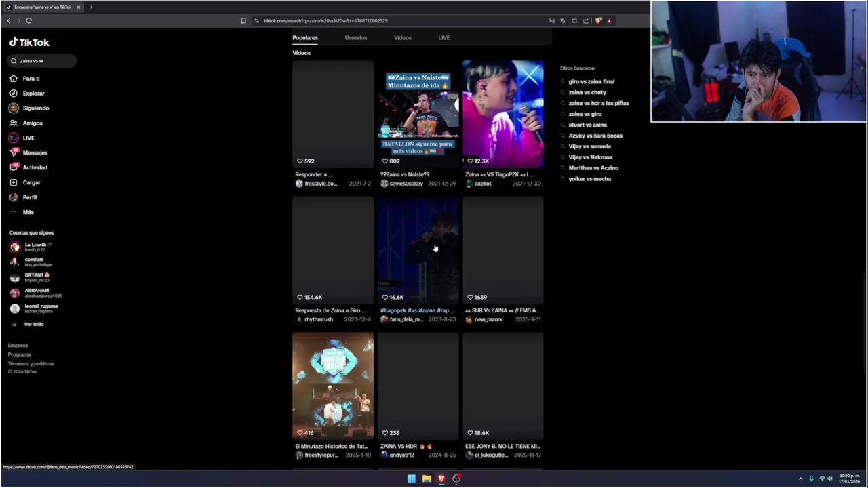
Task: Open the Zaina vs Naiste video thumbnail
Action: (418, 115)
